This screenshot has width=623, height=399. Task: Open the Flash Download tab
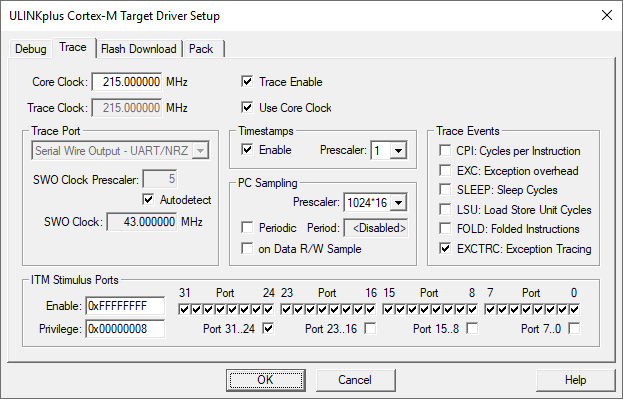coord(139,49)
